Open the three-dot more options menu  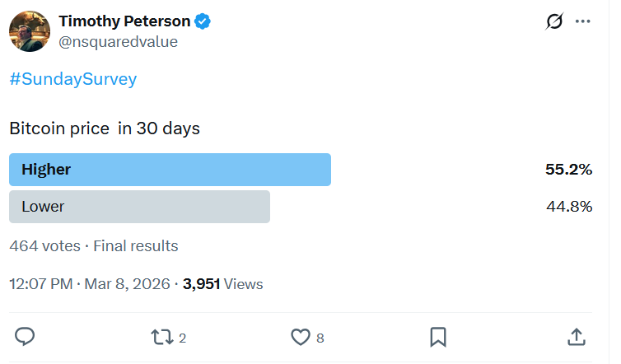pos(583,22)
